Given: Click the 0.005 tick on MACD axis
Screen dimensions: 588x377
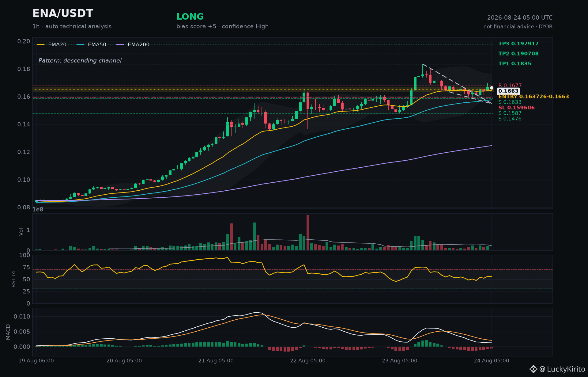Looking at the screenshot, I should (22, 332).
